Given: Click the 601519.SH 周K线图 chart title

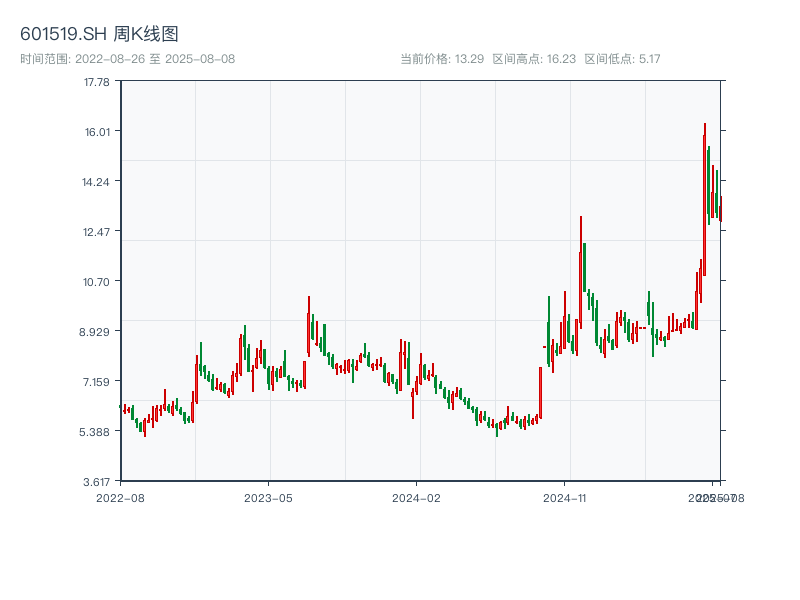Looking at the screenshot, I should click(x=100, y=34).
